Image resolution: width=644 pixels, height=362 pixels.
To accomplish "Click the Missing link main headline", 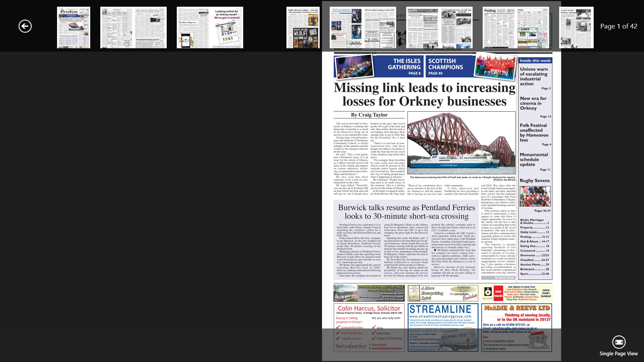I will click(x=424, y=95).
